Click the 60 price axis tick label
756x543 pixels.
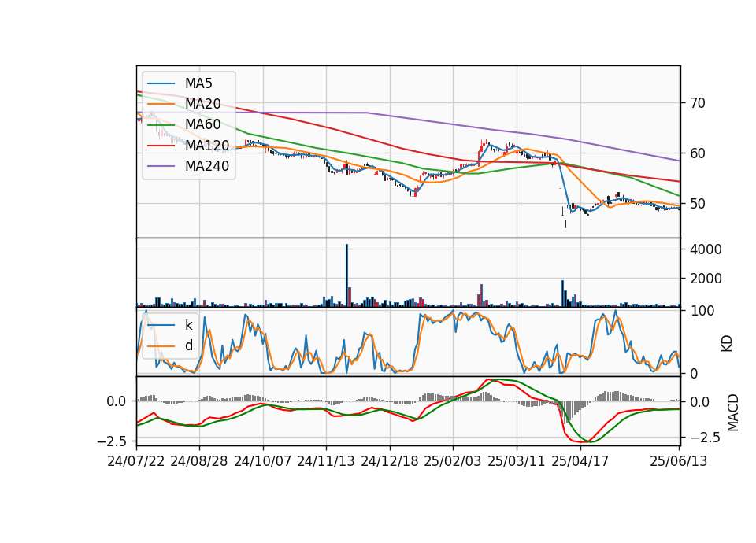(x=698, y=153)
